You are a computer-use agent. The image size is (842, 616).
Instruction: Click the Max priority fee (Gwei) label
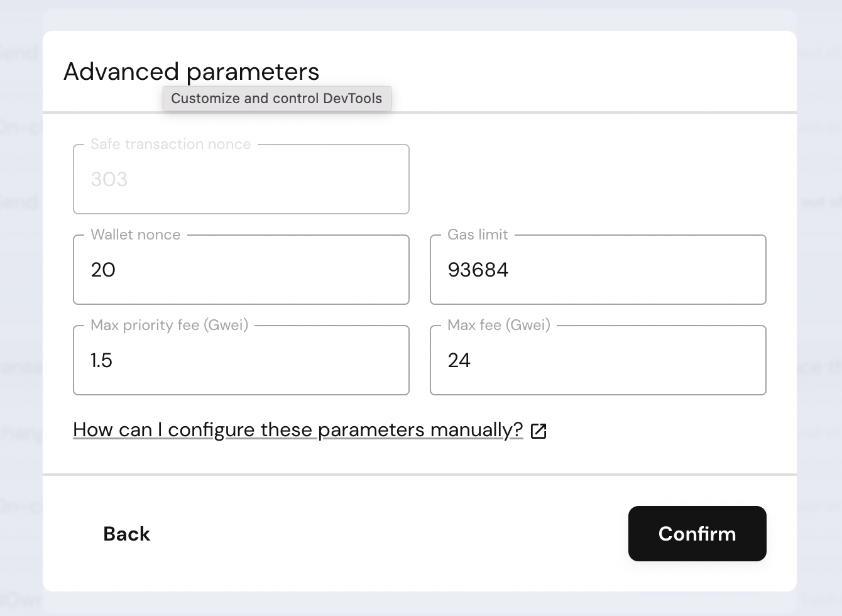click(x=170, y=325)
